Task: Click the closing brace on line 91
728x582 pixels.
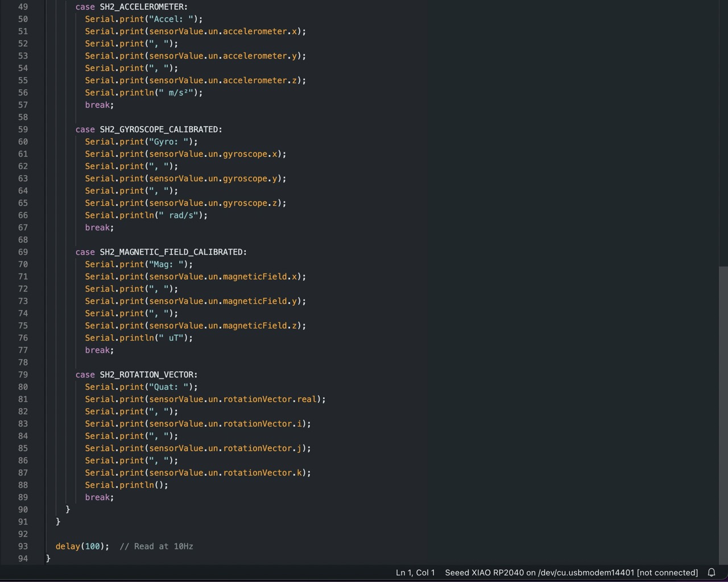Action: [x=58, y=522]
